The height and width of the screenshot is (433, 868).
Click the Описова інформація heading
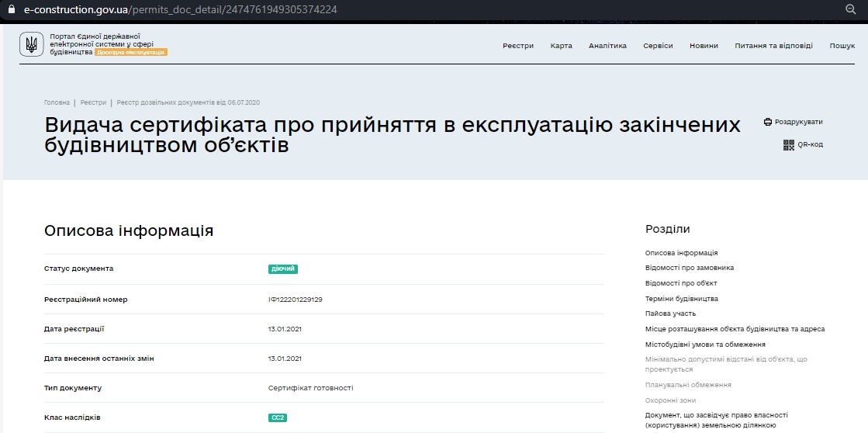click(129, 230)
